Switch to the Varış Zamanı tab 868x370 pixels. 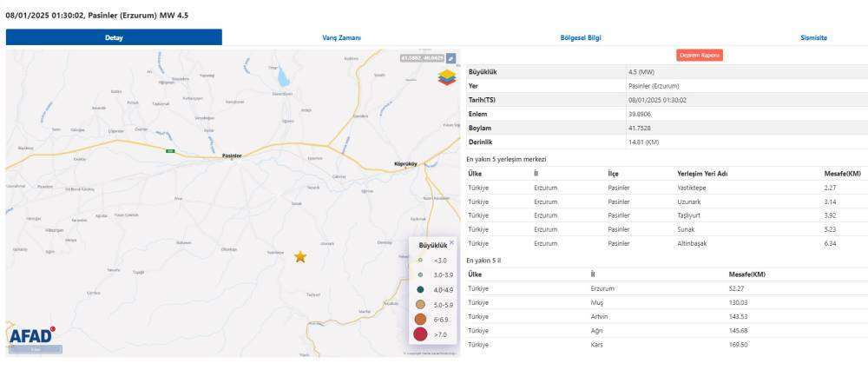point(342,38)
